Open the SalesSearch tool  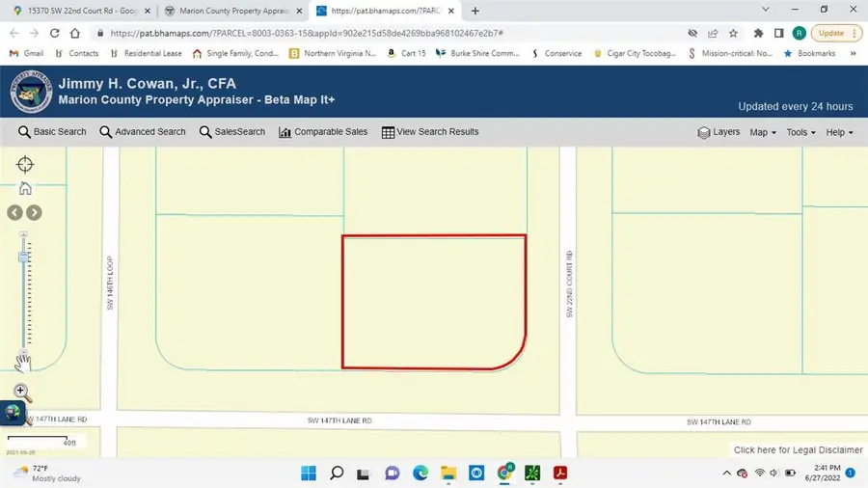point(232,132)
